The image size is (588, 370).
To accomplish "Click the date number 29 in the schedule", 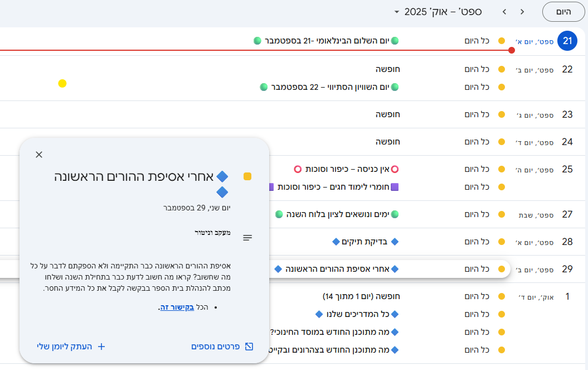I will tap(567, 269).
